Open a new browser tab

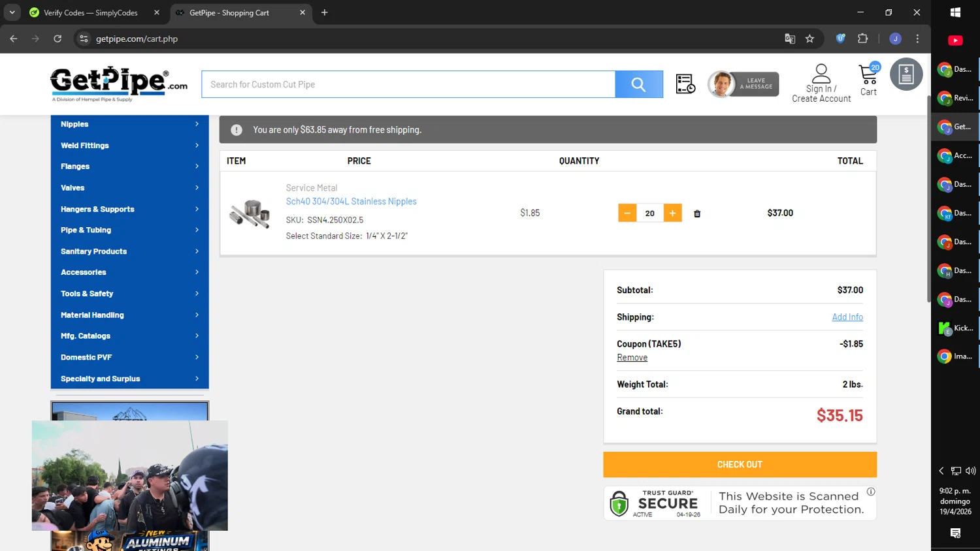click(x=325, y=12)
